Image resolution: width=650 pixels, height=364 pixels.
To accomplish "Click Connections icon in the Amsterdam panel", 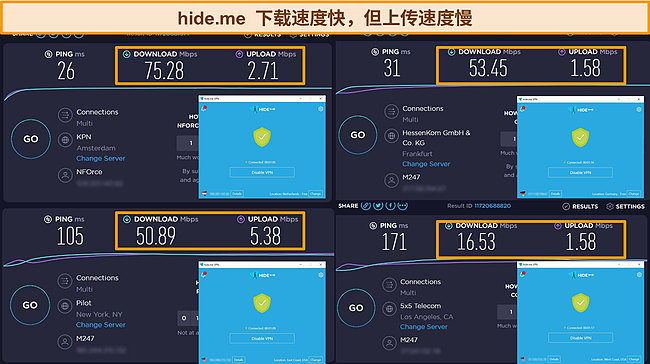I will tap(65, 115).
